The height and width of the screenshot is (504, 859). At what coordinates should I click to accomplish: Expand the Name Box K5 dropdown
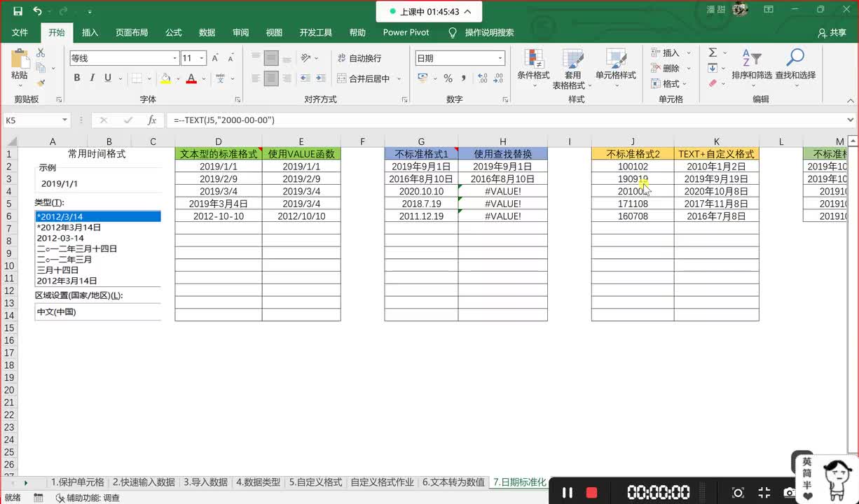64,120
